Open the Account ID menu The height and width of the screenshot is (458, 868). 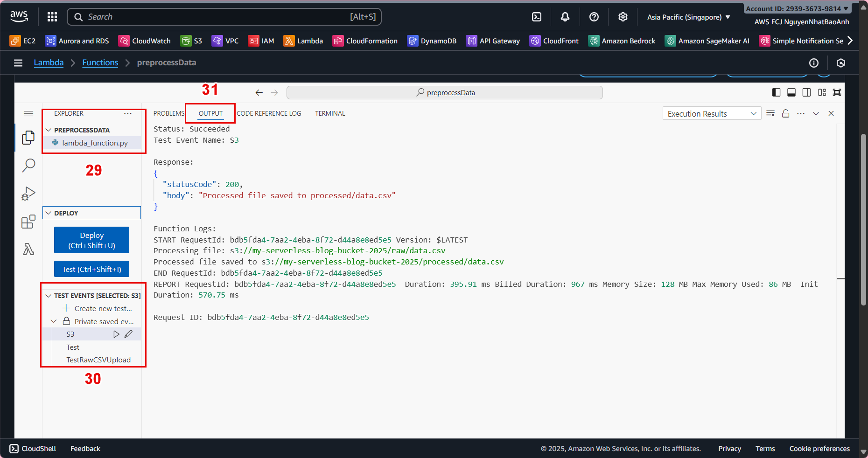[798, 8]
